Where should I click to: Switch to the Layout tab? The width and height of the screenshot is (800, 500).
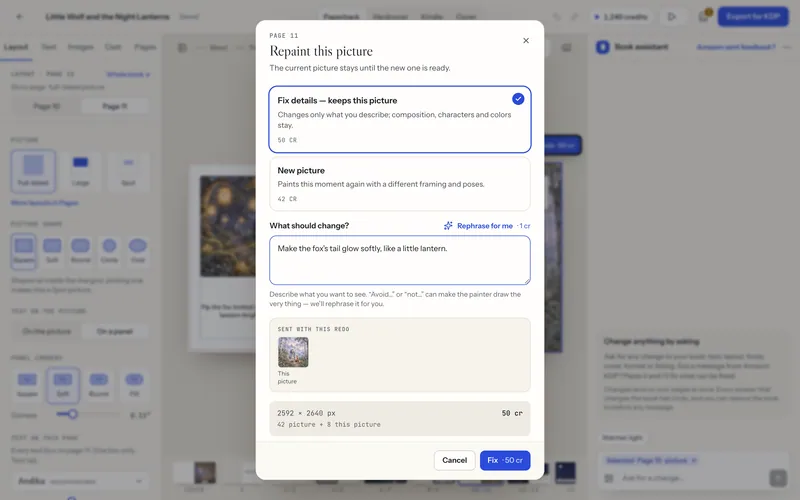[x=16, y=47]
